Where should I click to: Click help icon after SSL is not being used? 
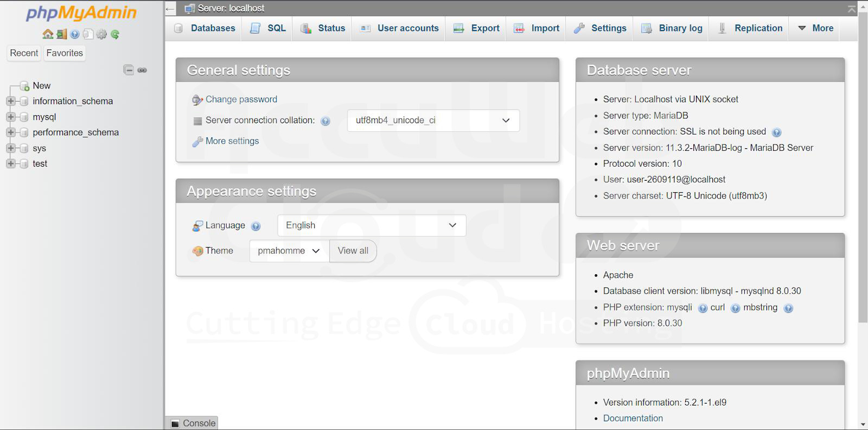coord(776,132)
